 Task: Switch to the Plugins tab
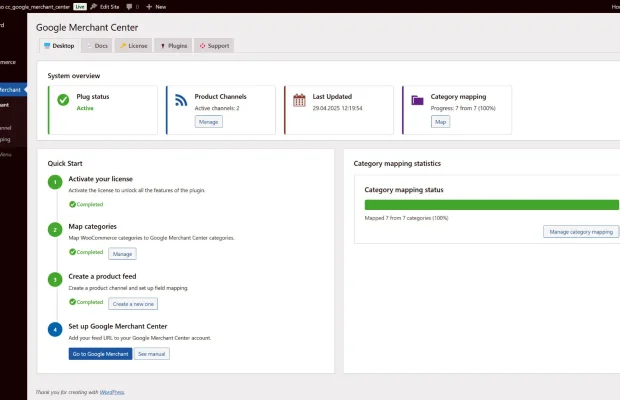point(173,46)
